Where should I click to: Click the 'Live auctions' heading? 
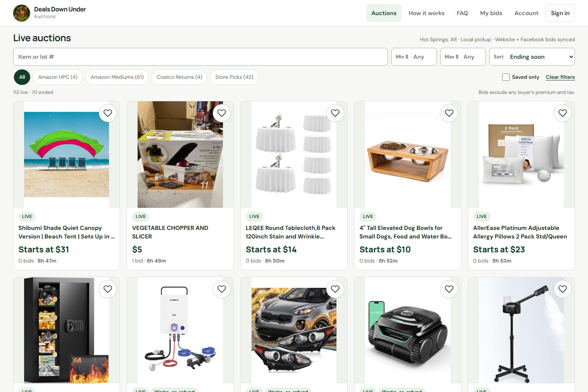(x=42, y=38)
